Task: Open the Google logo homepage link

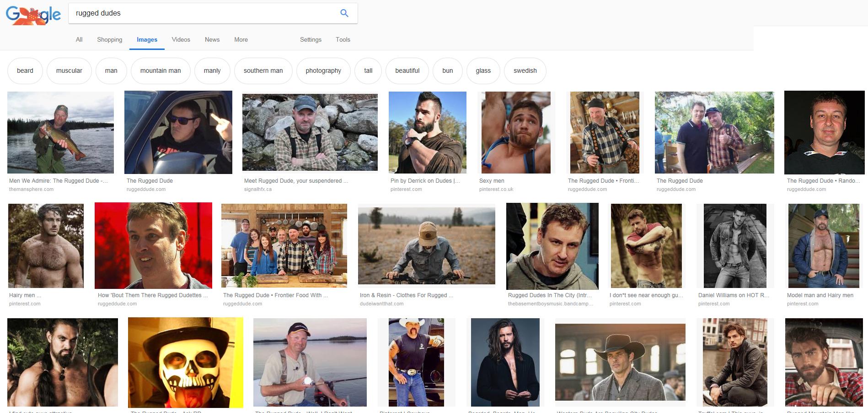Action: [33, 15]
